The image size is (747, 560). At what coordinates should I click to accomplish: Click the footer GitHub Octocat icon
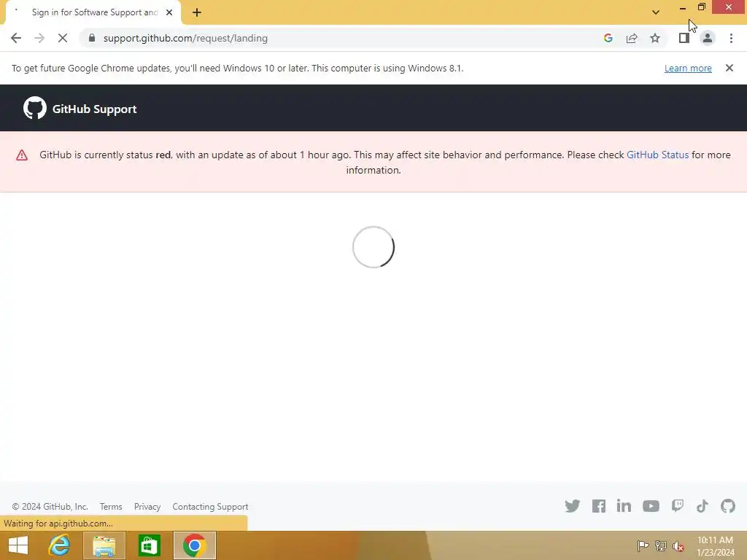pos(728,506)
